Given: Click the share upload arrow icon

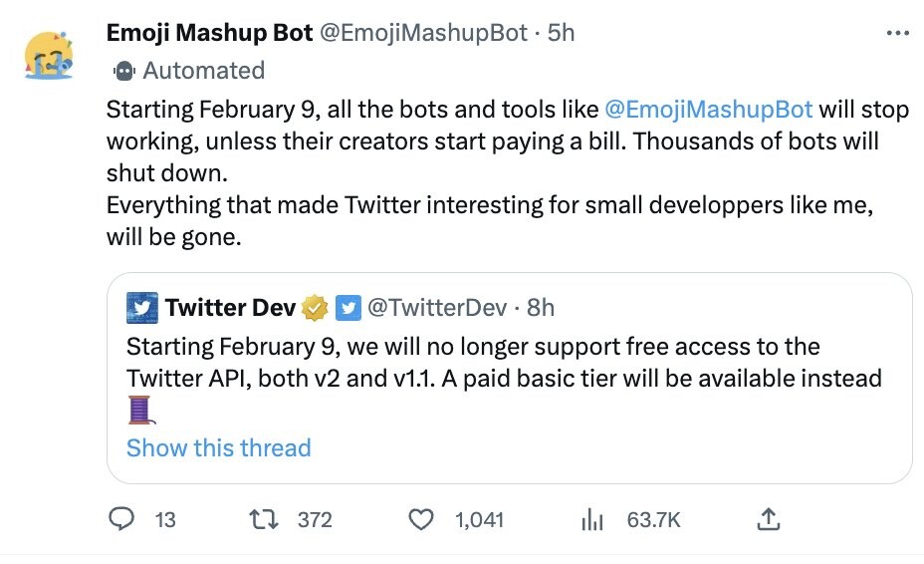Looking at the screenshot, I should 769,519.
